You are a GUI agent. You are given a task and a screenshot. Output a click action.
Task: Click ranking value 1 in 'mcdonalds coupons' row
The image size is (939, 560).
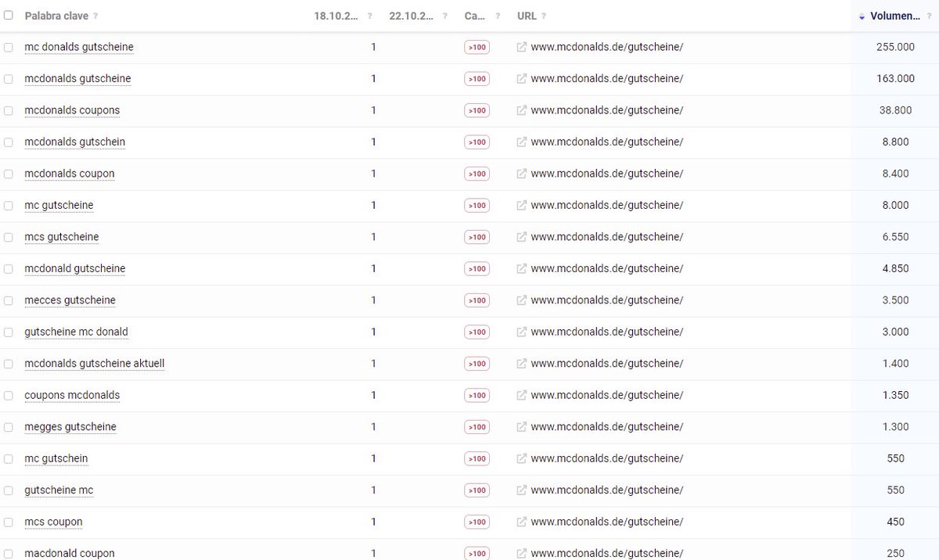(373, 110)
